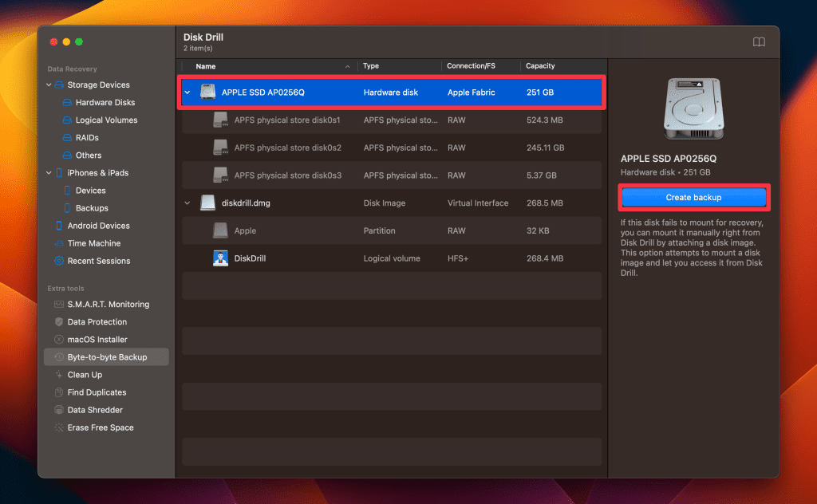Viewport: 817px width, 504px height.
Task: Open the help book icon in title bar
Action: (759, 41)
